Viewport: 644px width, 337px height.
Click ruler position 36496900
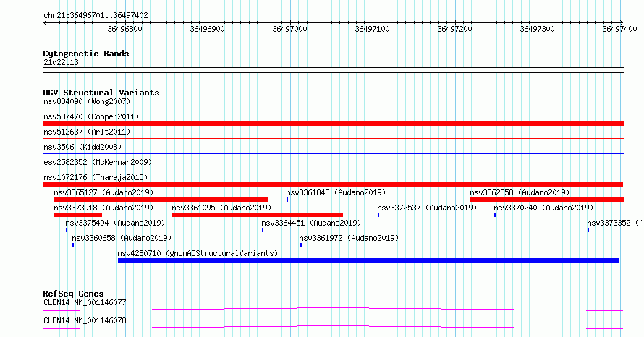[x=208, y=29]
